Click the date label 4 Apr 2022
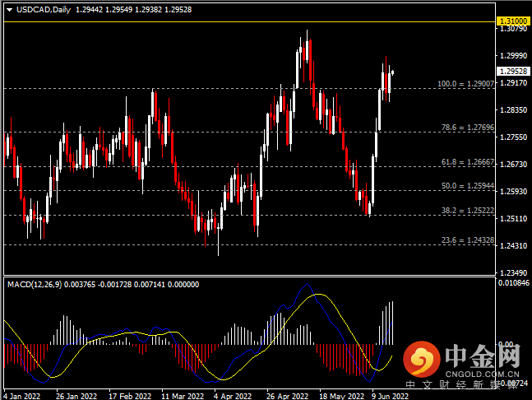Screen dimensions: 532x400 (233, 396)
